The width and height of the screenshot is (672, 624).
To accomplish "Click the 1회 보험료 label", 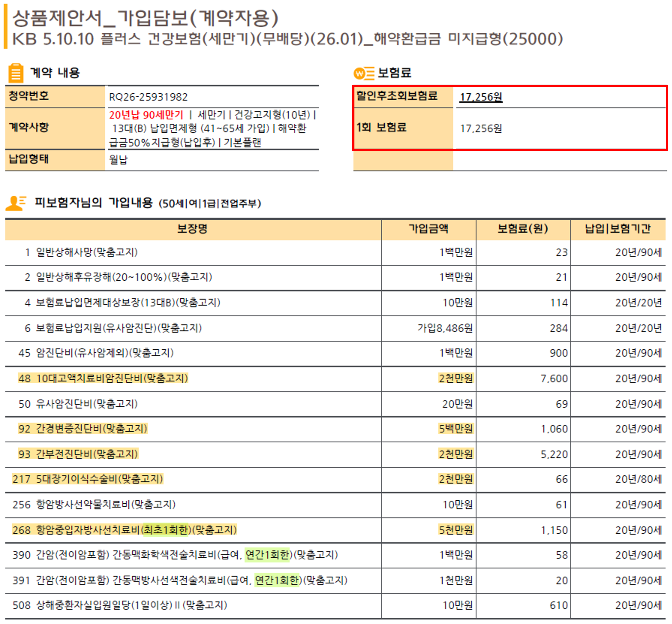I will pyautogui.click(x=381, y=127).
